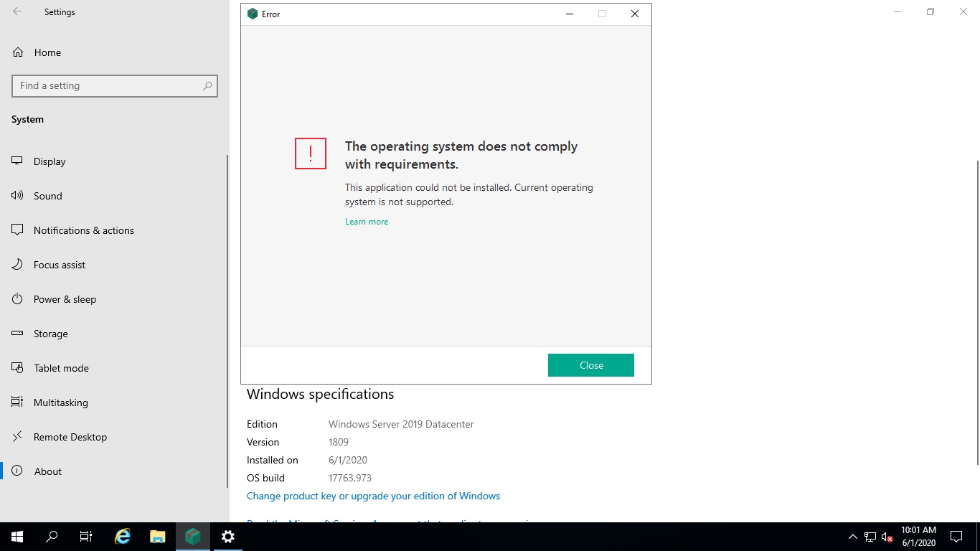Click the search magnifier in Find a setting
The image size is (980, 551).
tap(207, 85)
